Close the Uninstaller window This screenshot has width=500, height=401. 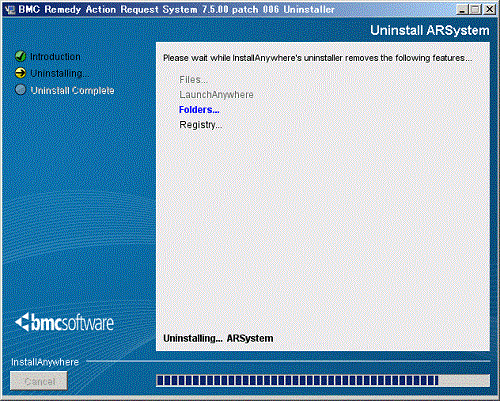pyautogui.click(x=489, y=9)
